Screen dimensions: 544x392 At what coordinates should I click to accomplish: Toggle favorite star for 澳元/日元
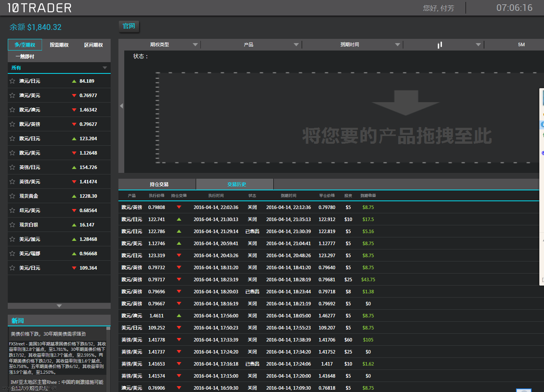pyautogui.click(x=12, y=81)
